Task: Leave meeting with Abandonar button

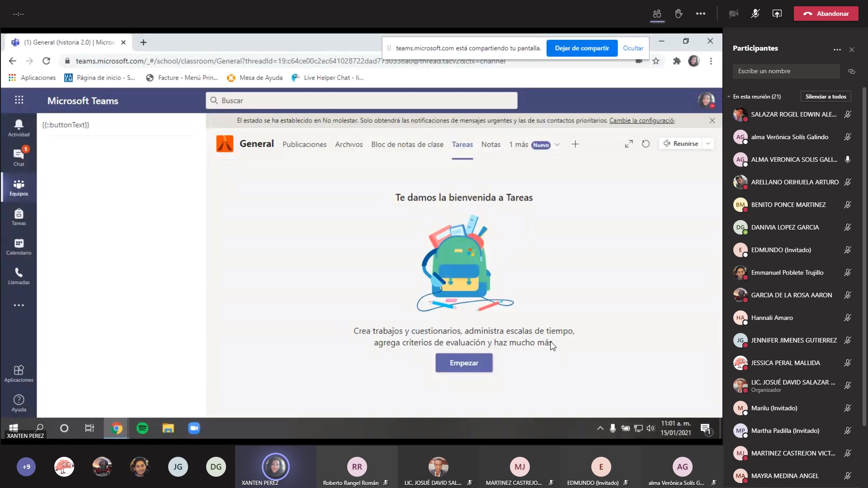Action: pyautogui.click(x=826, y=14)
